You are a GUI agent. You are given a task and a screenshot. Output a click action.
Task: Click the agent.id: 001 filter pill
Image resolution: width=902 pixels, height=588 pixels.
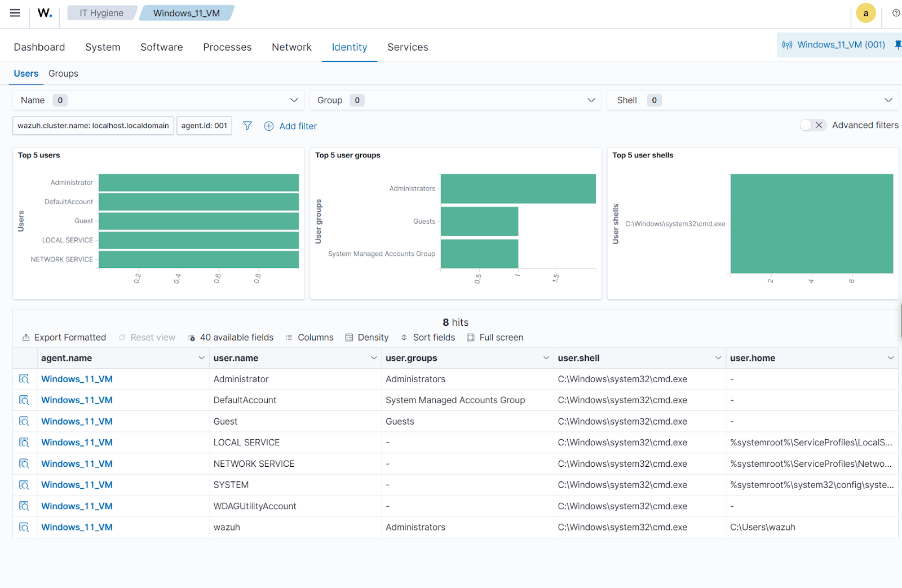pyautogui.click(x=204, y=126)
